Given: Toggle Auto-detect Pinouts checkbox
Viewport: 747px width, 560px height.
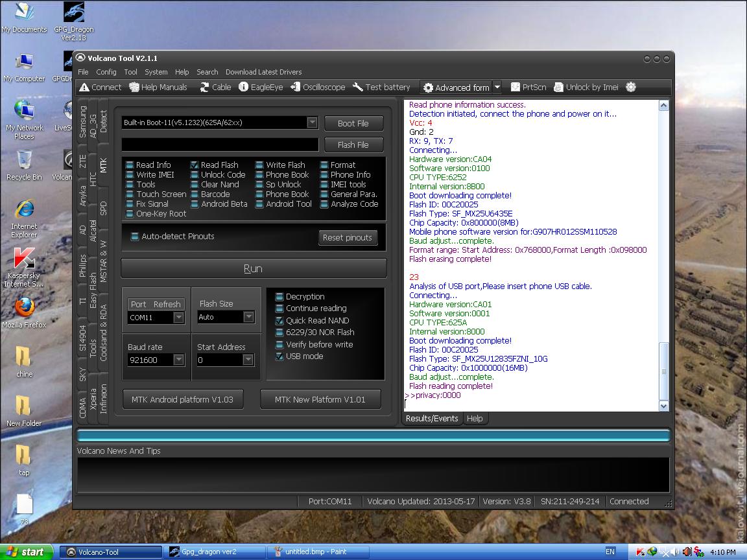Looking at the screenshot, I should coord(135,236).
